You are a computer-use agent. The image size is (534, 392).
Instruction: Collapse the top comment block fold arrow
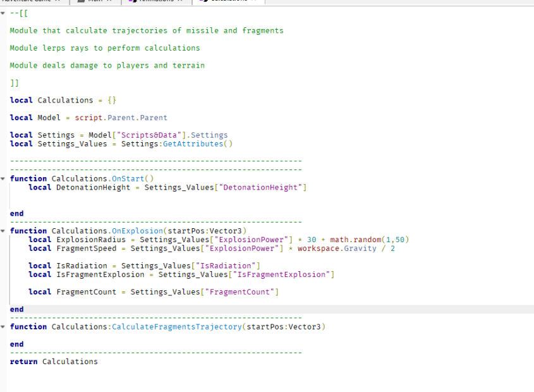point(3,13)
